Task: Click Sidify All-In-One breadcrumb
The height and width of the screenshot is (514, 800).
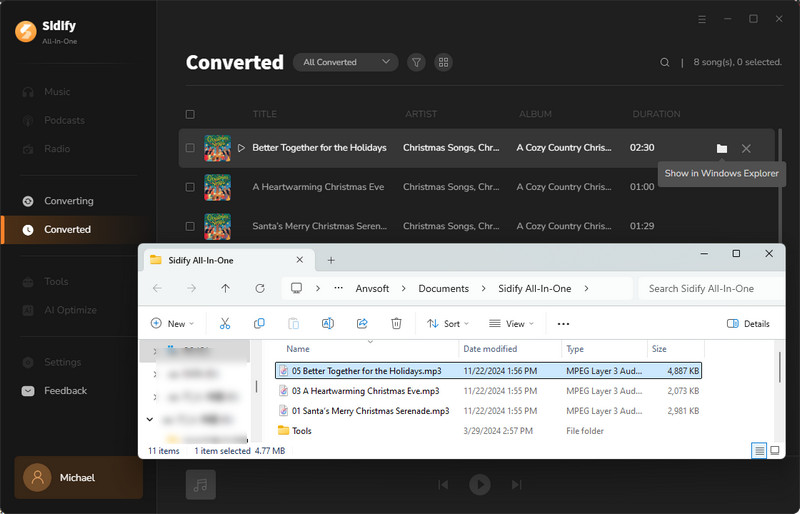Action: [535, 288]
